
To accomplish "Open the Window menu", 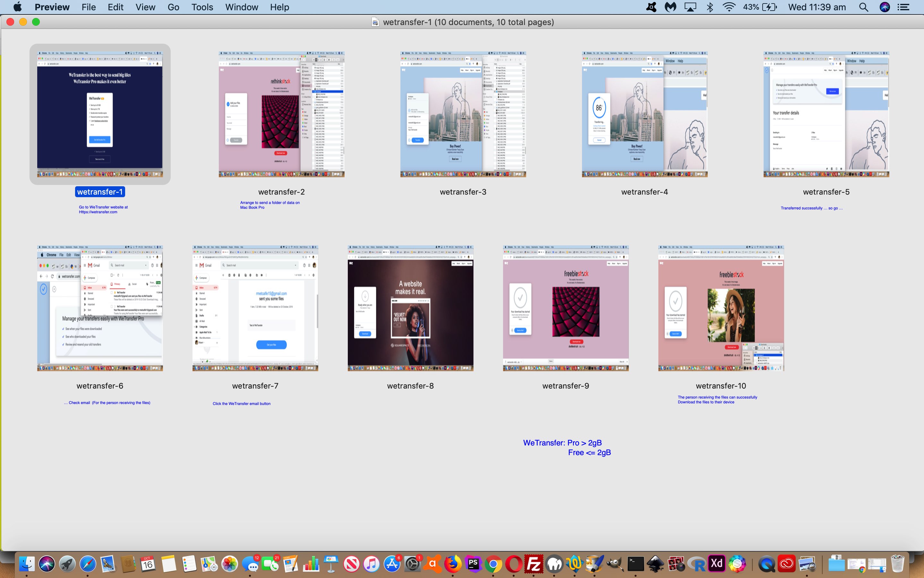I will coord(241,7).
